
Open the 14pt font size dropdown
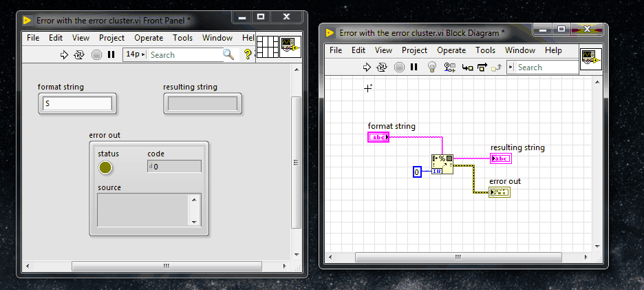coord(135,54)
